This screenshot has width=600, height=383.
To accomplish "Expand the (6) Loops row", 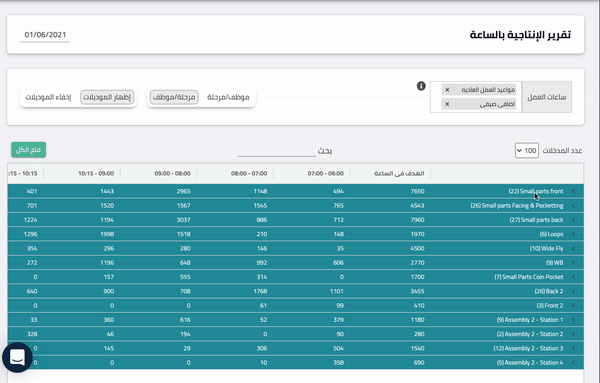I will point(573,234).
